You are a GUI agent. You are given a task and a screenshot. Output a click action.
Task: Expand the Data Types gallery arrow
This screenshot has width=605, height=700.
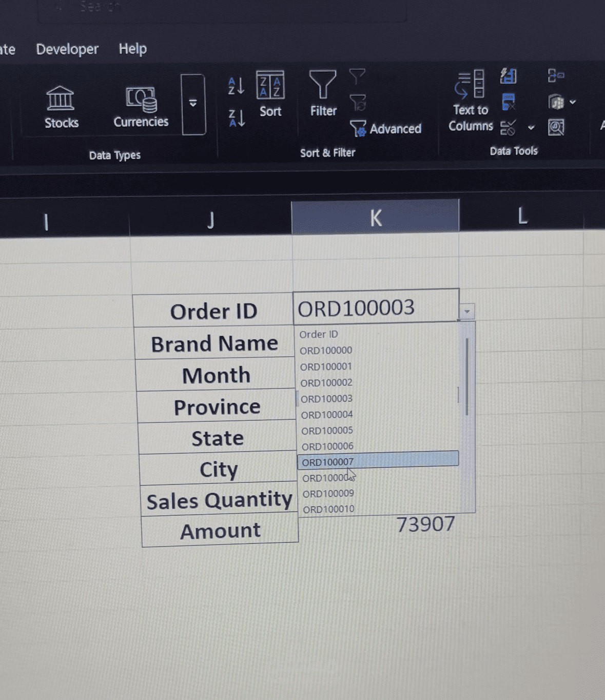(193, 104)
